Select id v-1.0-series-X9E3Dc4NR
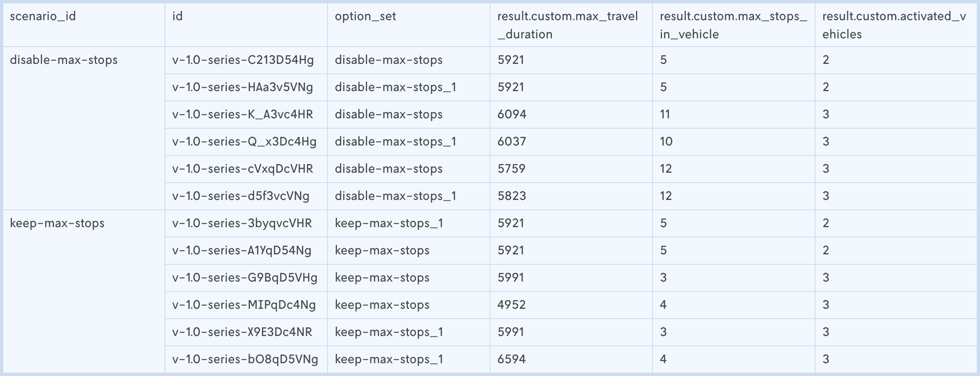Screen dimensions: 980x376 click(x=242, y=332)
